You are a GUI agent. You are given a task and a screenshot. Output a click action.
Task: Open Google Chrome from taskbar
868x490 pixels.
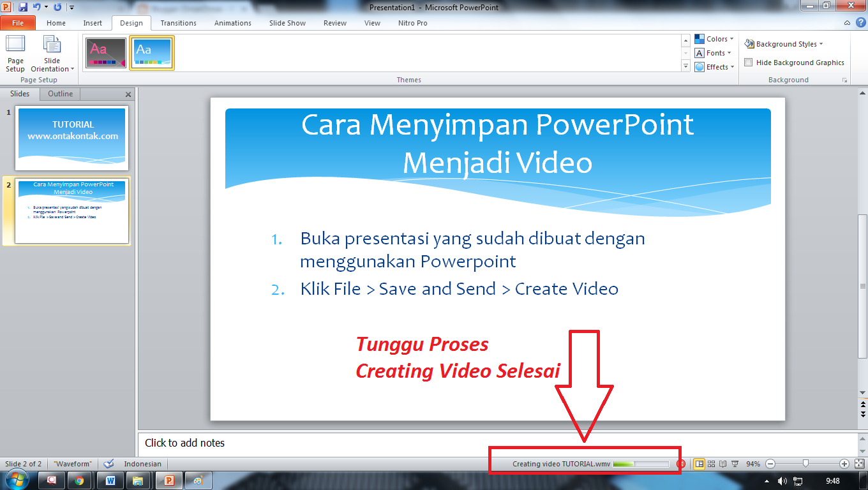pos(79,480)
